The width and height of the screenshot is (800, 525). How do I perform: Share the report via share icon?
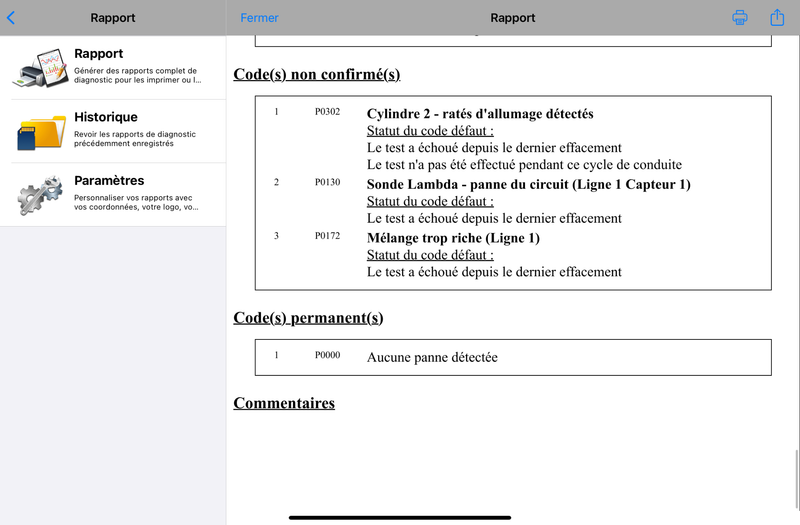(777, 17)
